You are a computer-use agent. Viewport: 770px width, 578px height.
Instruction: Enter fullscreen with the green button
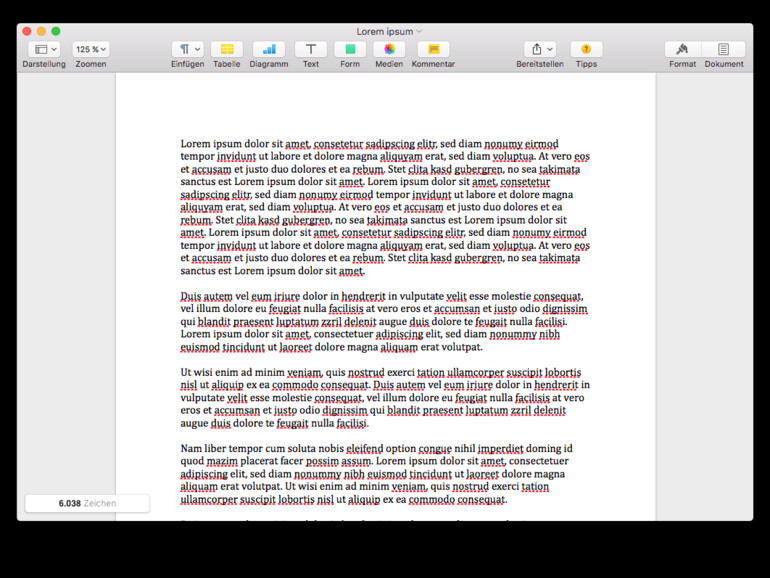56,31
